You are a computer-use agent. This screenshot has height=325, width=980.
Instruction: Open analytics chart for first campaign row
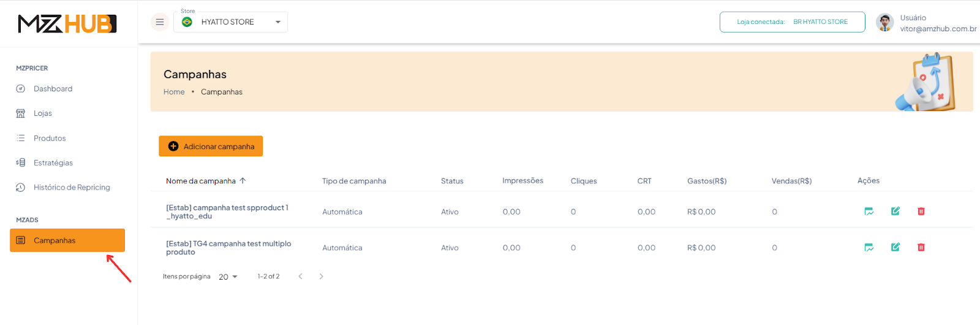[869, 212]
